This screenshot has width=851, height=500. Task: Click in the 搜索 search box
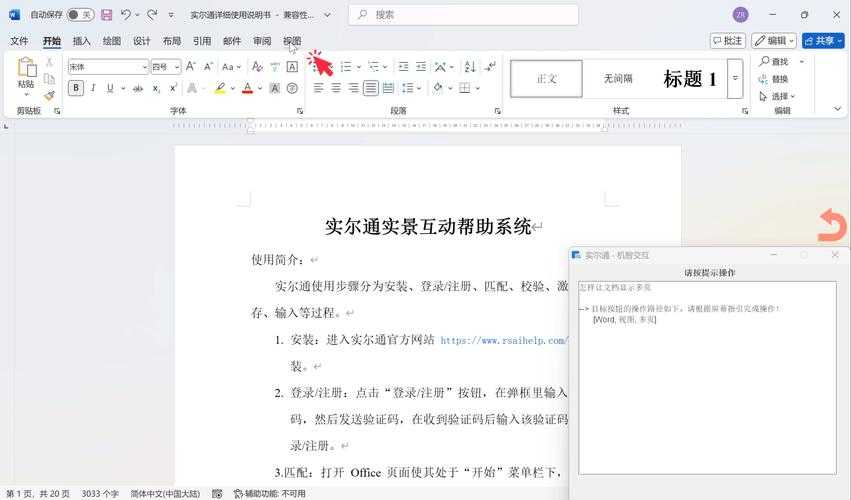point(463,15)
